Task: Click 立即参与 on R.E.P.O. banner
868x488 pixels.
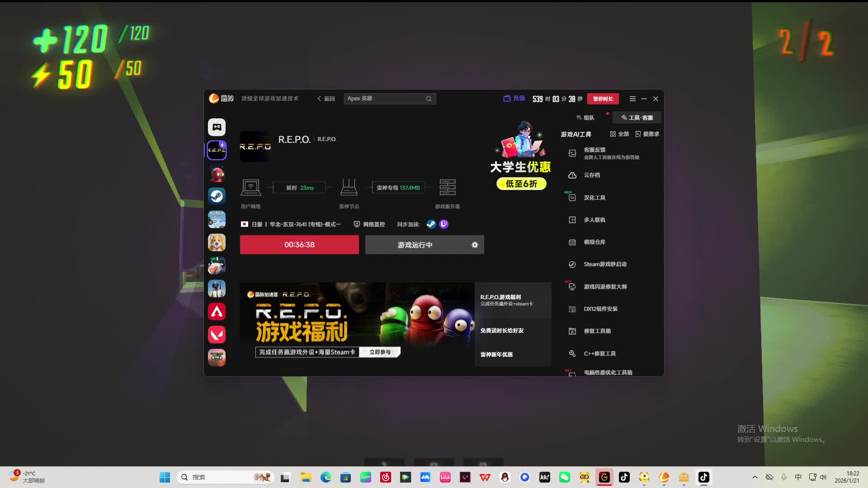Action: (380, 352)
